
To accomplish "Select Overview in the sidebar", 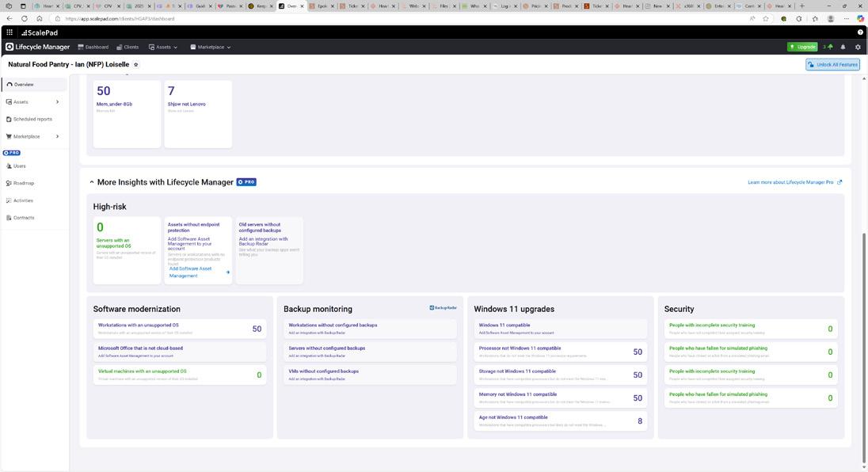I will 34,85.
